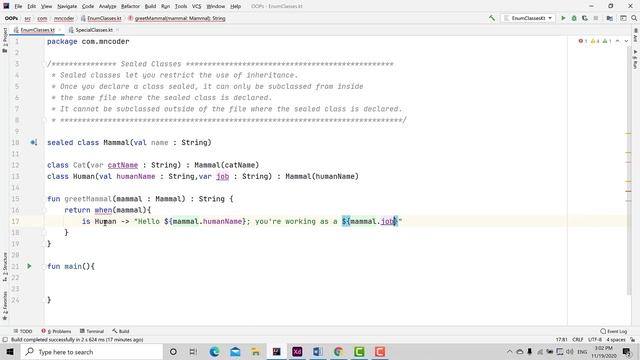This screenshot has height=360, width=640.
Task: Click the Run Anything toolbar icon
Action: 623,18
